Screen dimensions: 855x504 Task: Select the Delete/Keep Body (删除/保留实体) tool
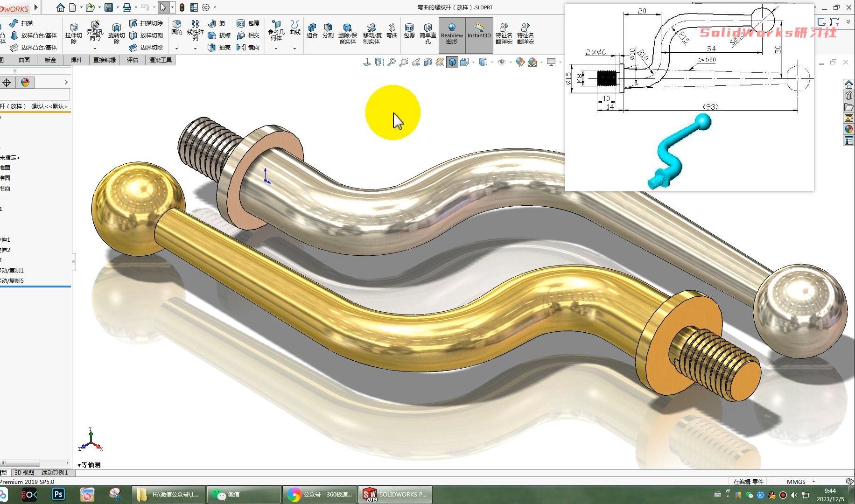348,33
